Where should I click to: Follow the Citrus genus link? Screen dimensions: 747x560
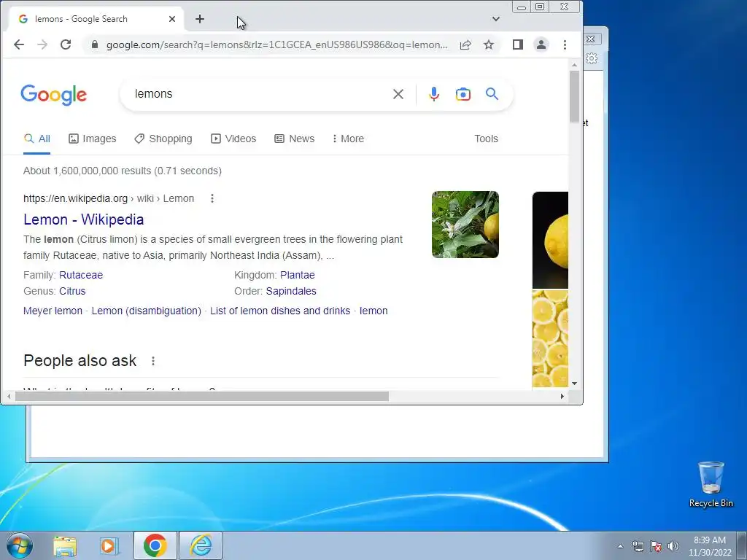point(72,291)
